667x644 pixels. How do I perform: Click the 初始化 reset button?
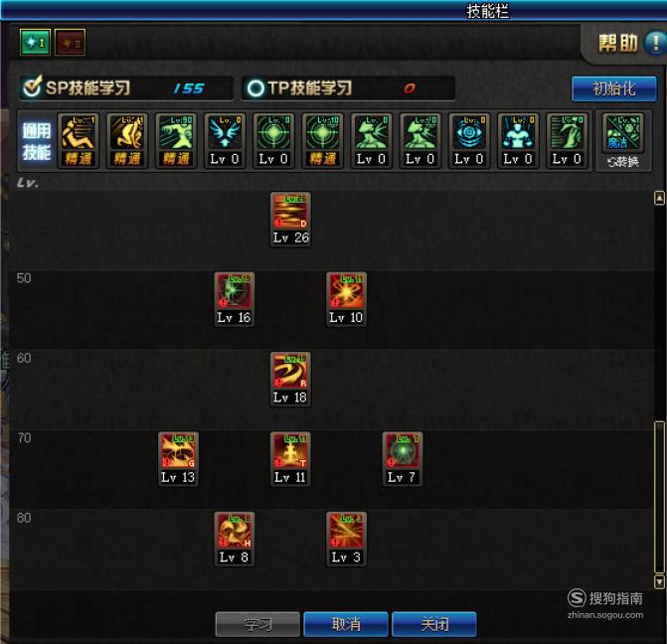point(614,88)
